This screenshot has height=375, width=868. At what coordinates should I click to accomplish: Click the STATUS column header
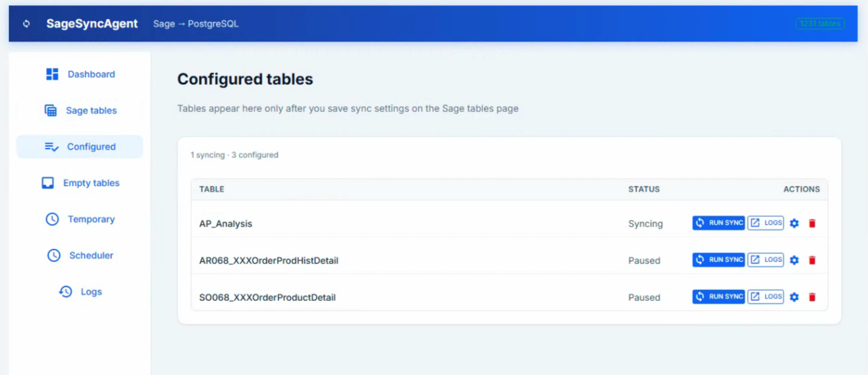pyautogui.click(x=644, y=189)
